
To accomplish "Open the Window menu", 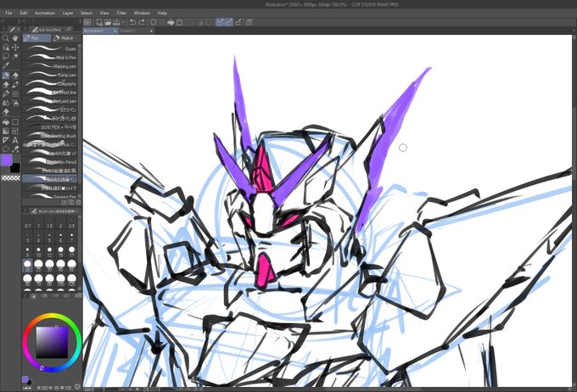I will click(x=142, y=13).
